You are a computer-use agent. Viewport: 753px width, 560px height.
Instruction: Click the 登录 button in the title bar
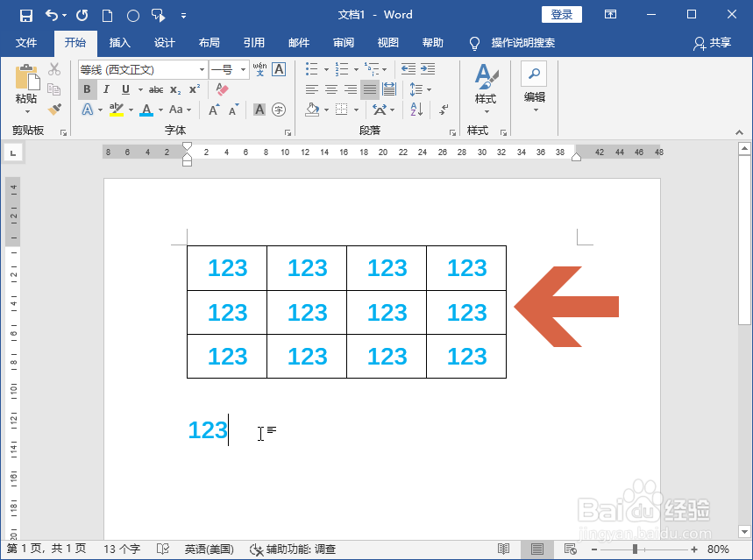tap(561, 14)
